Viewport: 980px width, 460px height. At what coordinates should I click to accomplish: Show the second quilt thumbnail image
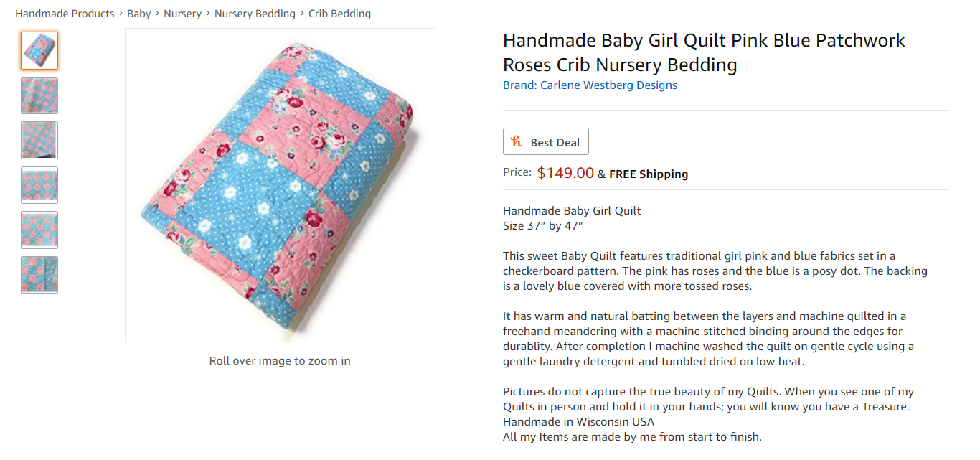[x=39, y=95]
